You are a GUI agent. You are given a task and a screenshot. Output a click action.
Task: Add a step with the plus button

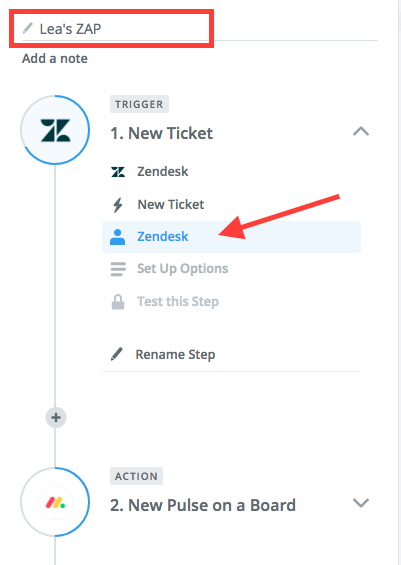coord(55,418)
